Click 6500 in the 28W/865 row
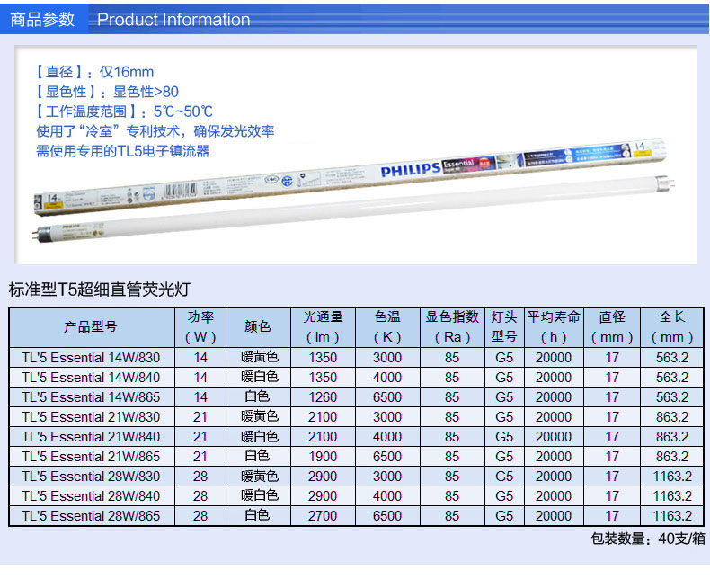The height and width of the screenshot is (588, 710). 387,516
